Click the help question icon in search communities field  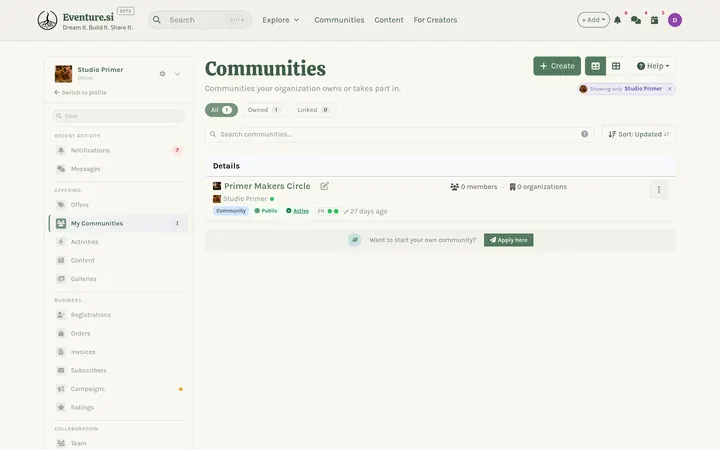pos(584,134)
